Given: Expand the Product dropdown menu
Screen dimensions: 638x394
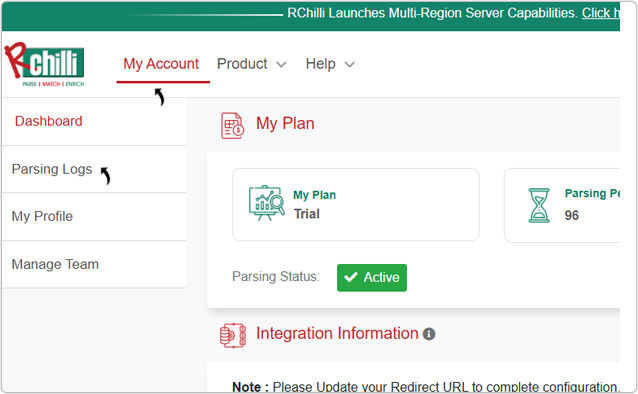Looking at the screenshot, I should (x=251, y=64).
